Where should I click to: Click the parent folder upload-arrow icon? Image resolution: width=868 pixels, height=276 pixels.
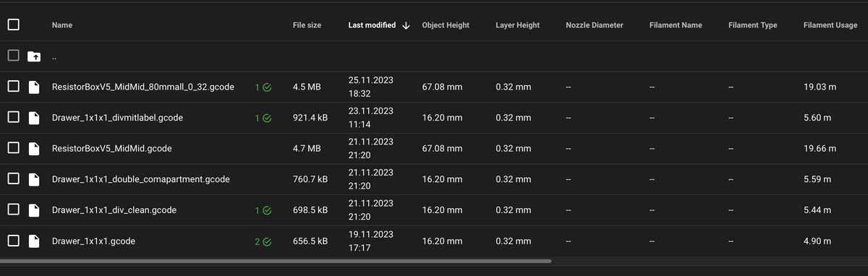click(x=33, y=56)
